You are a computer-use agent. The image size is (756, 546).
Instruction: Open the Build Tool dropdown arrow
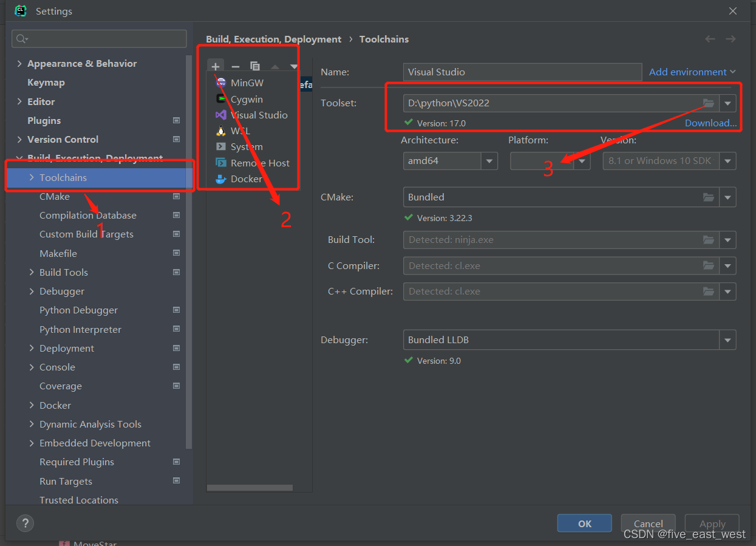tap(727, 240)
